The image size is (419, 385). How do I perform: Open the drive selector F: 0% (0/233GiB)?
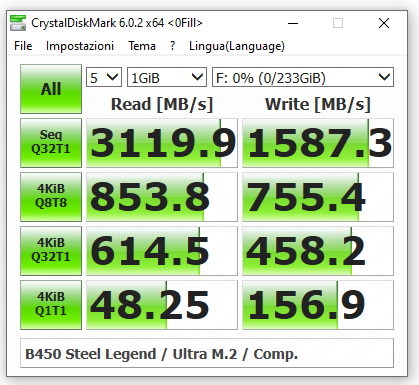[x=303, y=78]
